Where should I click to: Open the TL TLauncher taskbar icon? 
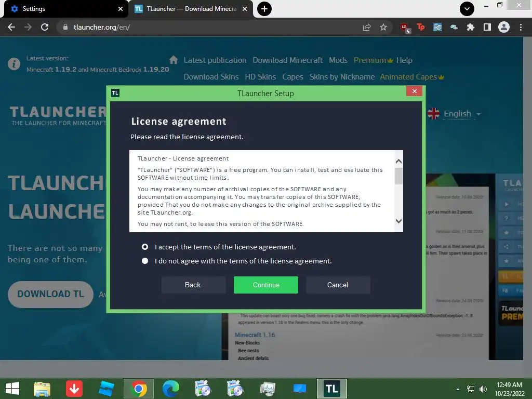tap(331, 389)
